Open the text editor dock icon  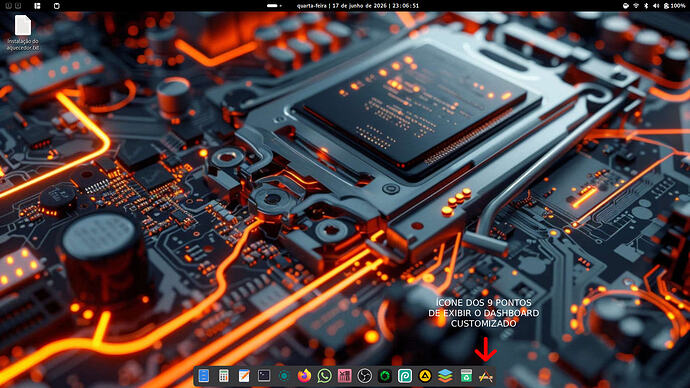[244, 376]
